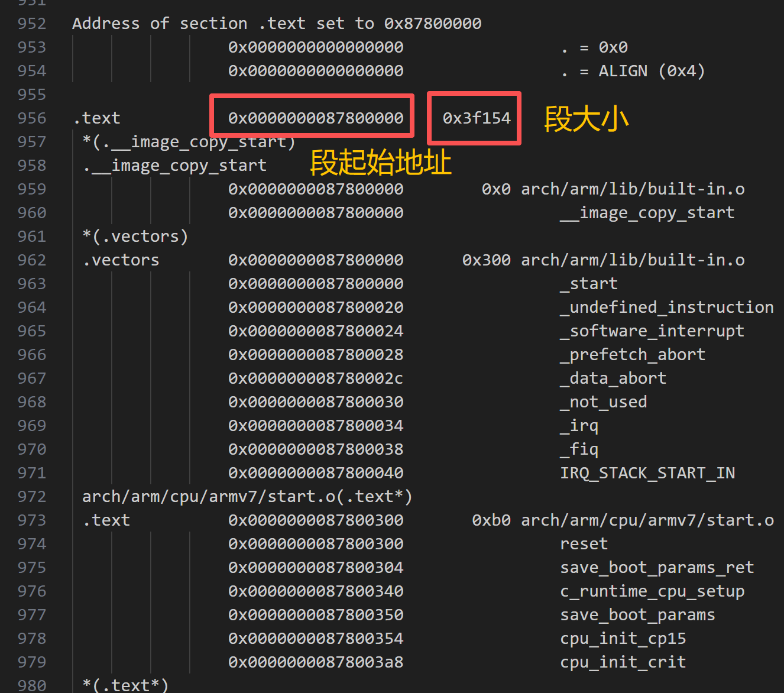This screenshot has width=784, height=693.
Task: Click the _software_interrupt symbol
Action: pos(652,331)
